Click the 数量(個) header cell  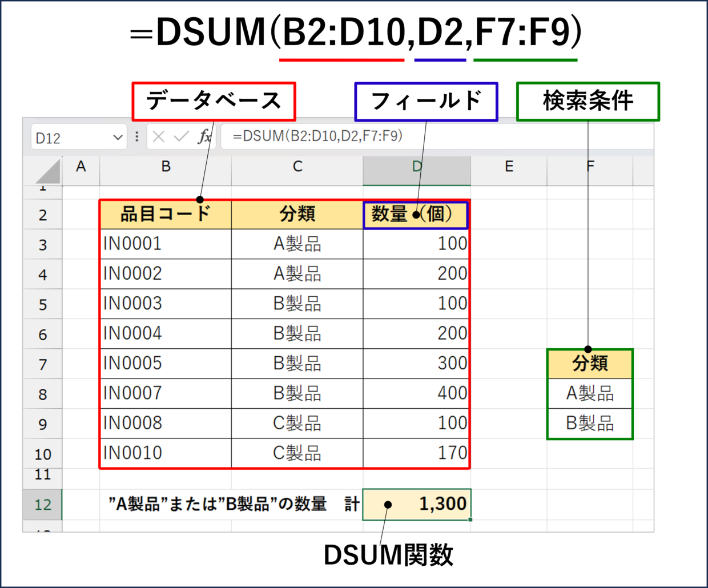click(416, 215)
